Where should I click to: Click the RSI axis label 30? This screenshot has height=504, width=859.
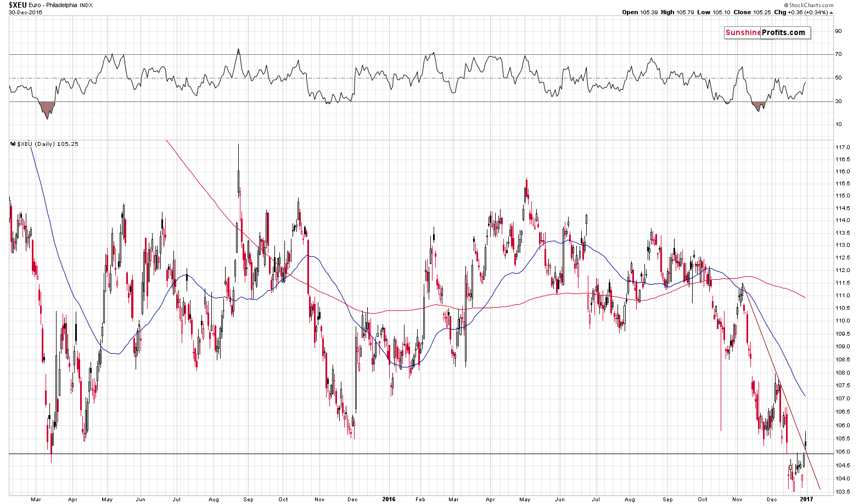coord(839,101)
